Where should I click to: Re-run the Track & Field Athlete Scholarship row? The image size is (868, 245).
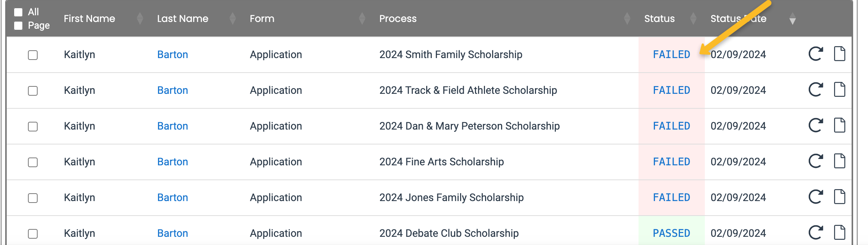(815, 90)
